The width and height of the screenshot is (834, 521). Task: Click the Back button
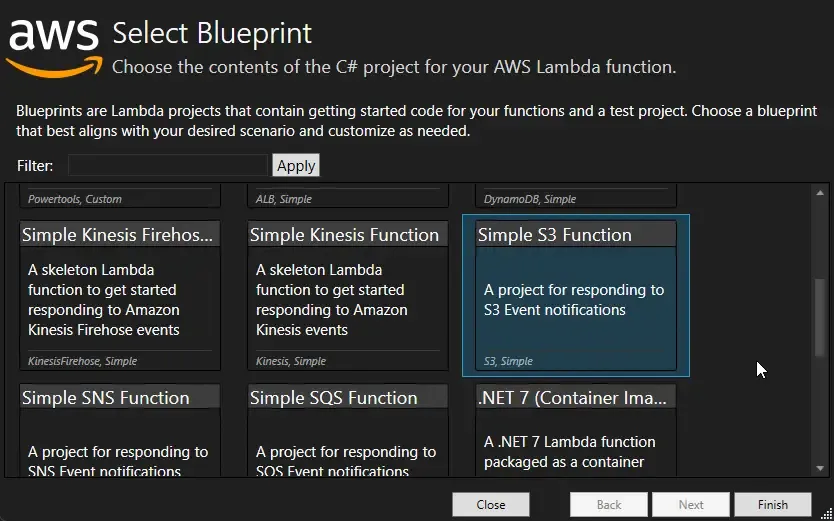pos(608,505)
